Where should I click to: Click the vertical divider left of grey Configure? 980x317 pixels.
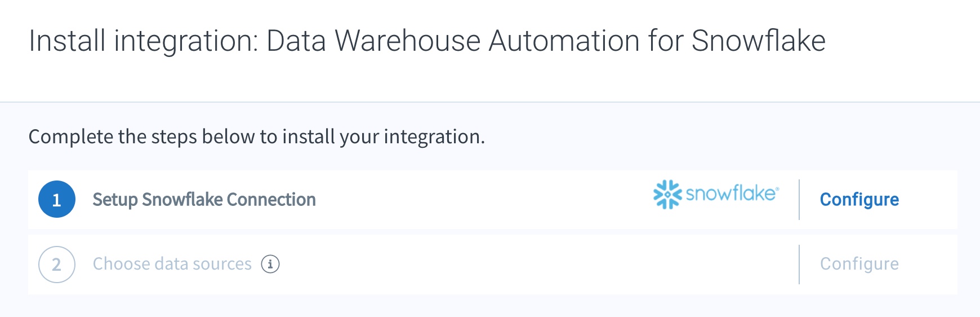coord(799,265)
